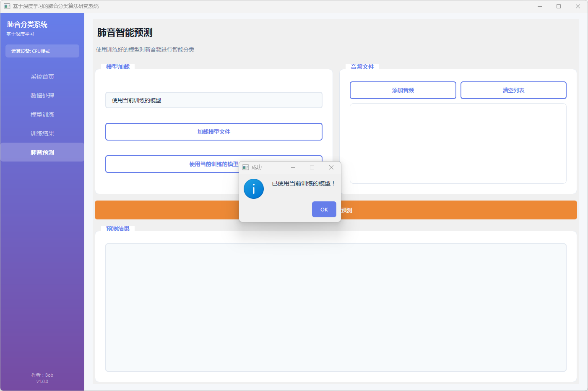
Task: Click OK in the success dialog
Action: 324,209
